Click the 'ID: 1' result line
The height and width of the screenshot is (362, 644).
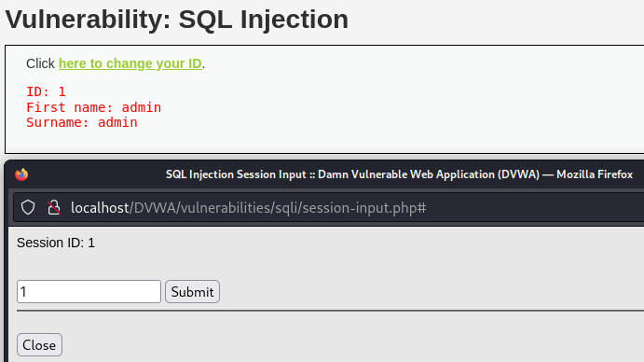(x=46, y=91)
